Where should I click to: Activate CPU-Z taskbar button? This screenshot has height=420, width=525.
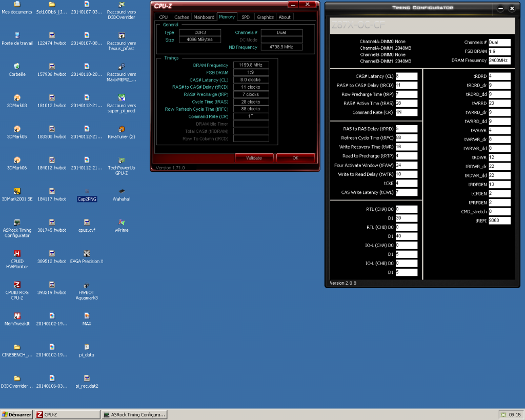68,415
